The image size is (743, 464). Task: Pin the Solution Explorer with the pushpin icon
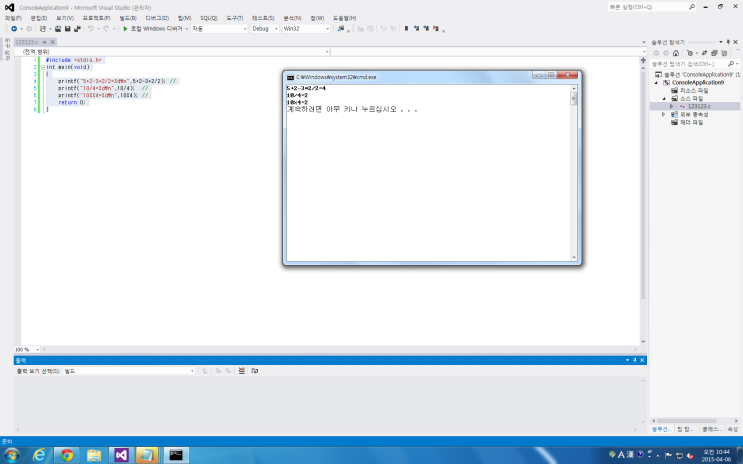tap(728, 42)
